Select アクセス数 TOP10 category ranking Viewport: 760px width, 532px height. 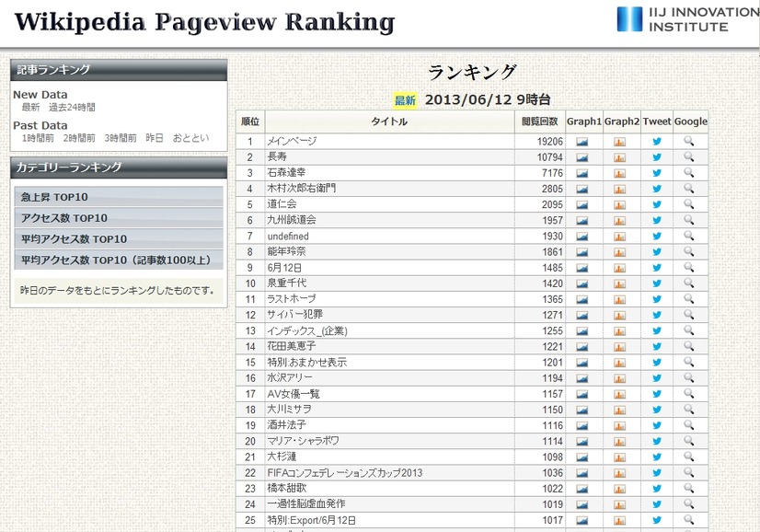coord(119,218)
